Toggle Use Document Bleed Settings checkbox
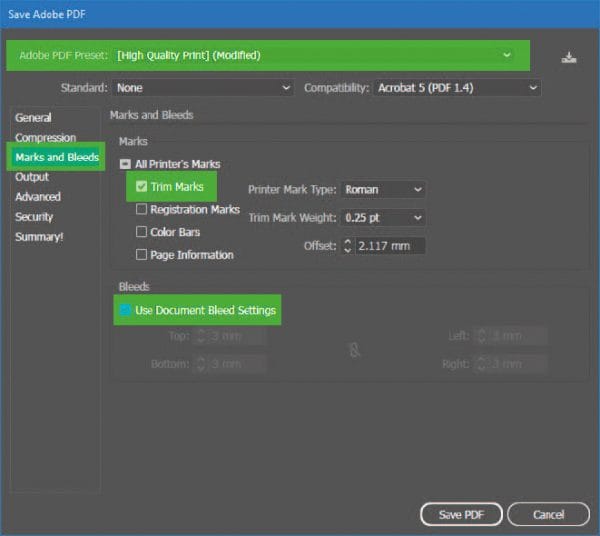 125,311
